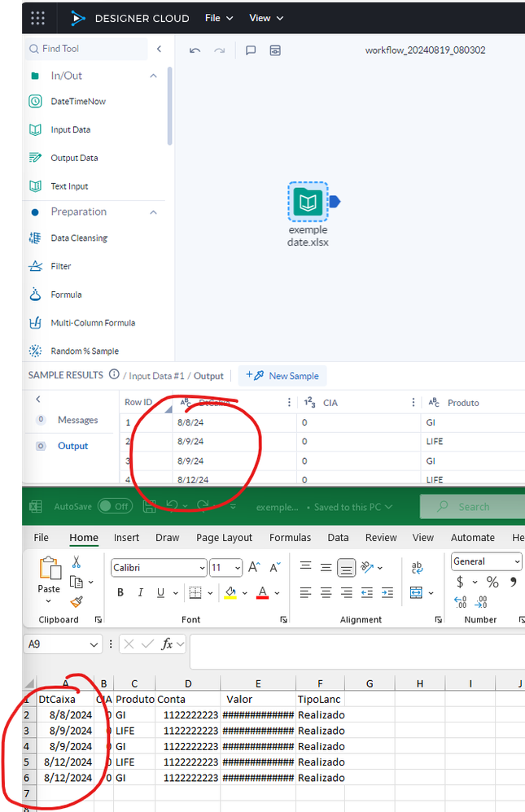Select the Text Input tool
The width and height of the screenshot is (525, 812).
coord(69,186)
